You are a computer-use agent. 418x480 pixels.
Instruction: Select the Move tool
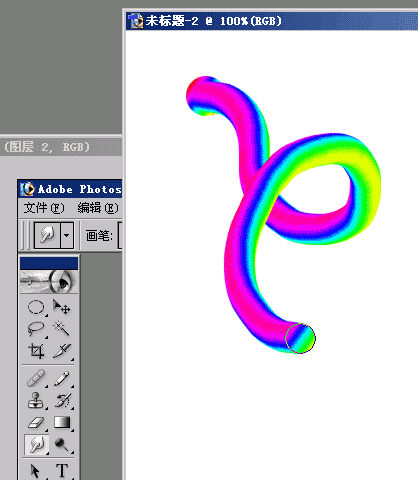tap(62, 307)
